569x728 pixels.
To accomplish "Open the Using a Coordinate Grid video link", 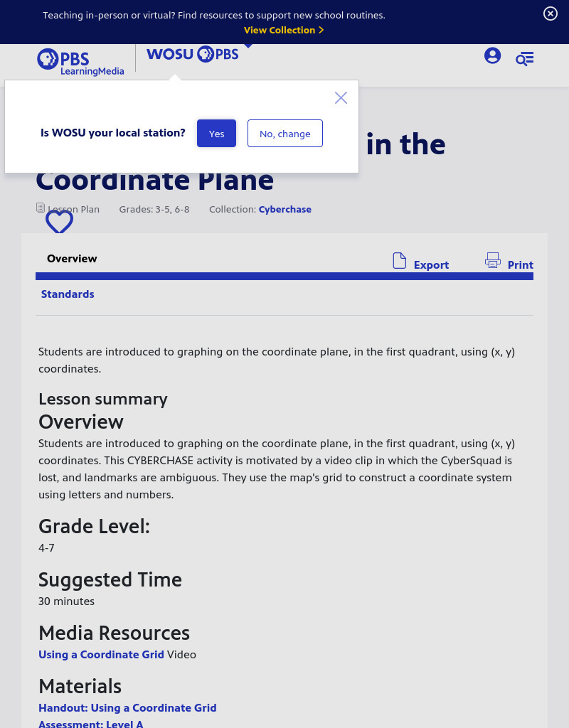I will click(x=101, y=654).
